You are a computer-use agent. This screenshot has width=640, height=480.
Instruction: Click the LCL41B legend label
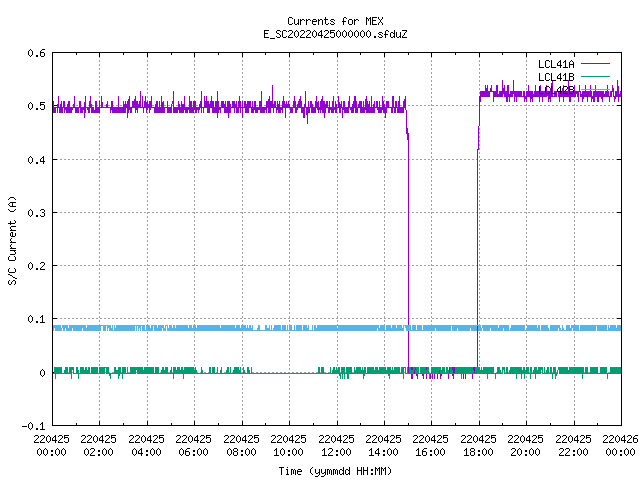[x=556, y=77]
